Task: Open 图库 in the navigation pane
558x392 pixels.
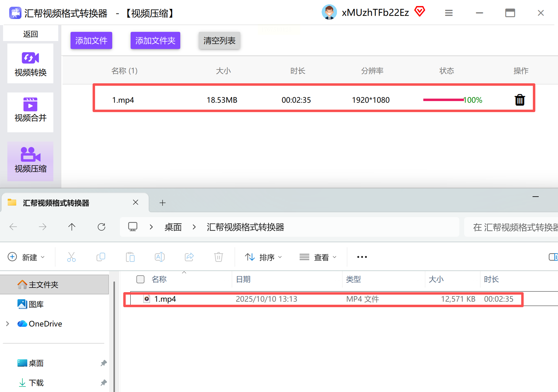Action: (x=31, y=304)
